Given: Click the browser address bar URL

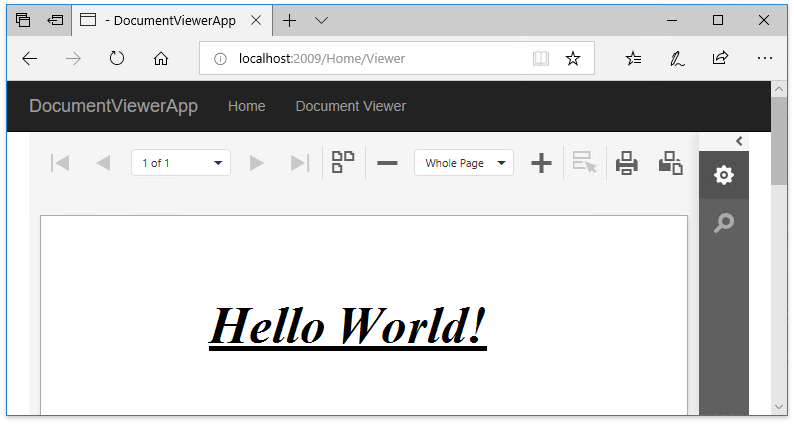Looking at the screenshot, I should (322, 58).
